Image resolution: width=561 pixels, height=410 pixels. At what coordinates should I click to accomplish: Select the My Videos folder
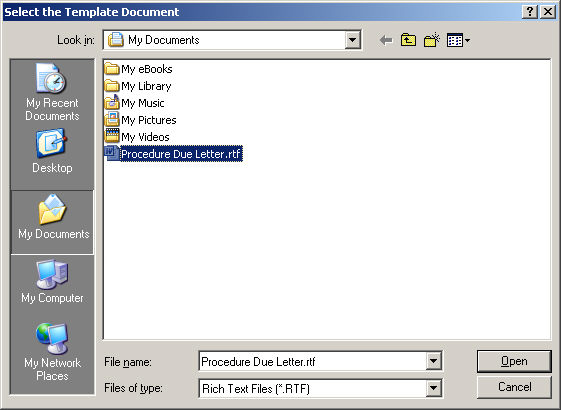point(137,137)
